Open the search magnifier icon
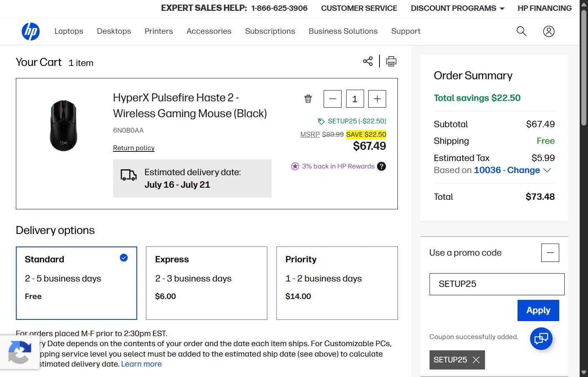This screenshot has width=588, height=377. (521, 31)
